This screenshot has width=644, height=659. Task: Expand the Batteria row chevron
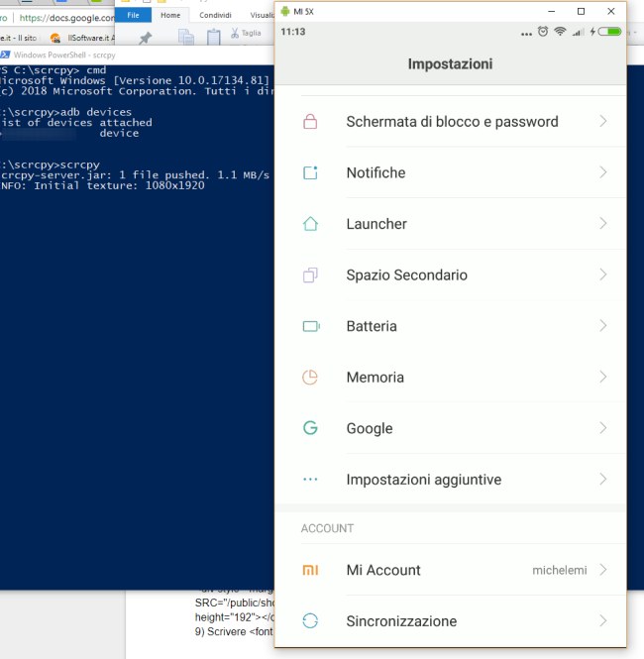[602, 326]
